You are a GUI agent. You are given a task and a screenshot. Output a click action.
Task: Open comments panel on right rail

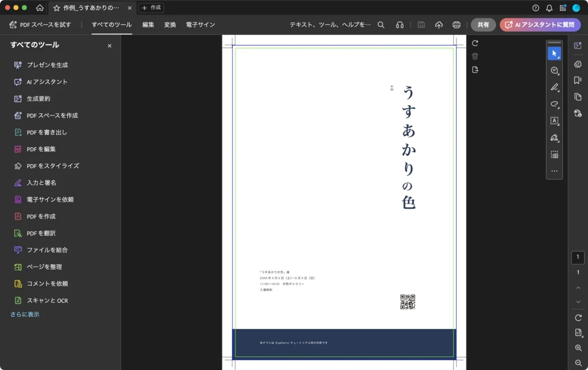pos(578,64)
